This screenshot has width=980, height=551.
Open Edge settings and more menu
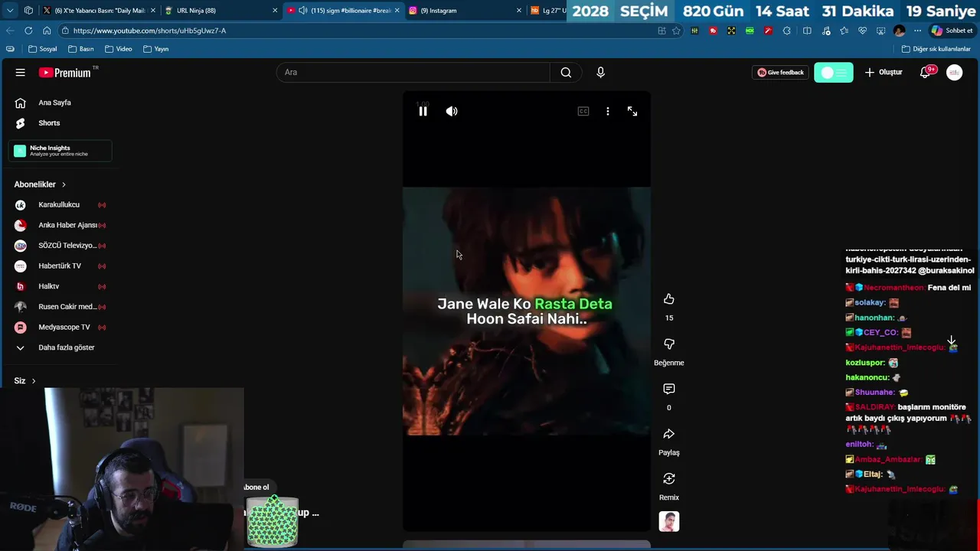click(x=918, y=31)
